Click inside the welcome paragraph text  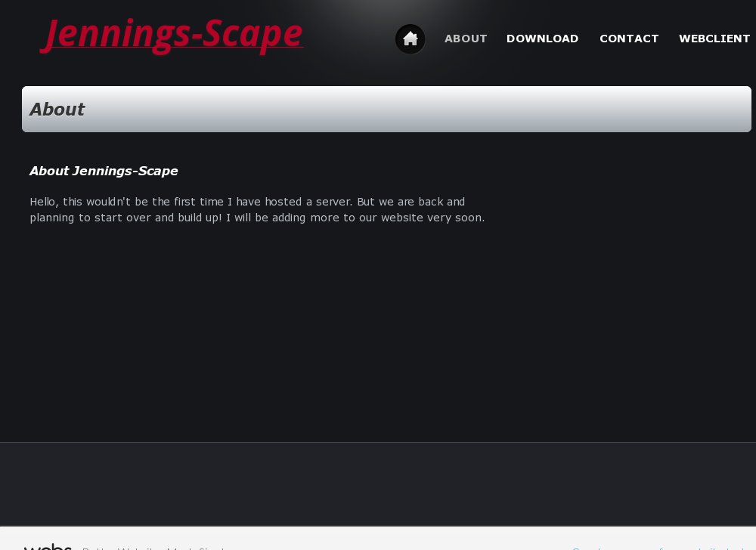[x=257, y=210]
